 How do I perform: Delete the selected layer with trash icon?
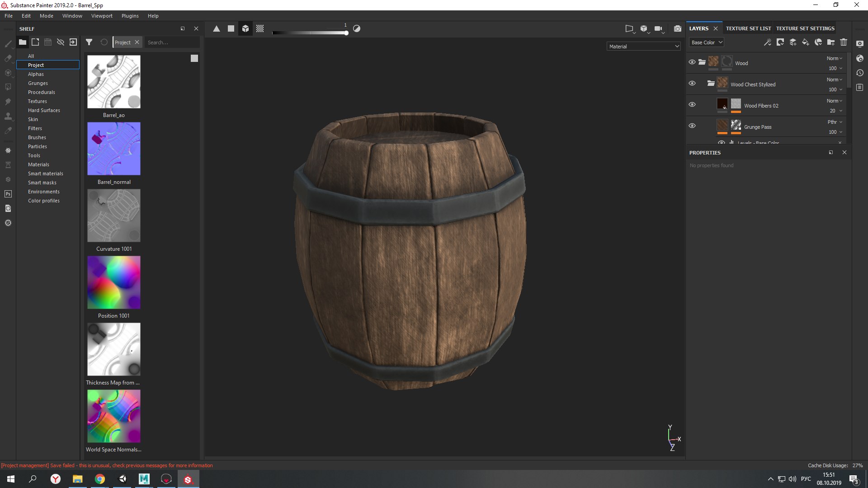coord(844,42)
